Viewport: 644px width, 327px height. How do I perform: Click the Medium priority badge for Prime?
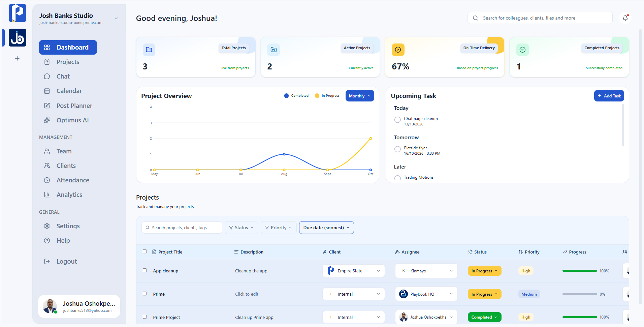click(x=529, y=294)
